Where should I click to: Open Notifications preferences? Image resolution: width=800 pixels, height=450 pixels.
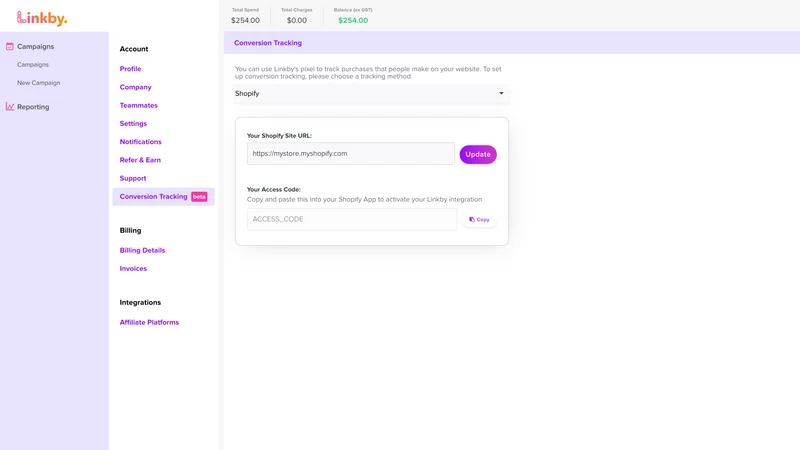coord(141,142)
